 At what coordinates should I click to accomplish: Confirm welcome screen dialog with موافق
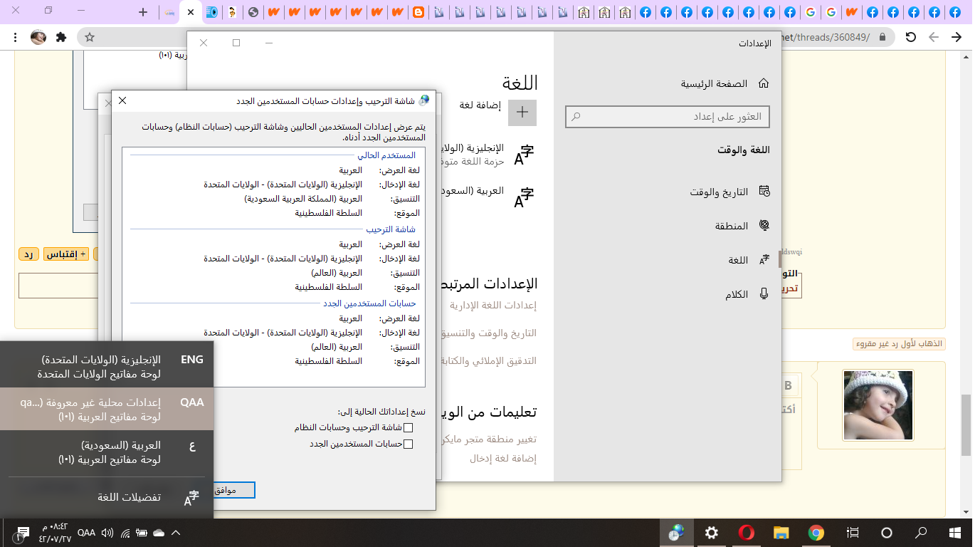[x=233, y=490]
